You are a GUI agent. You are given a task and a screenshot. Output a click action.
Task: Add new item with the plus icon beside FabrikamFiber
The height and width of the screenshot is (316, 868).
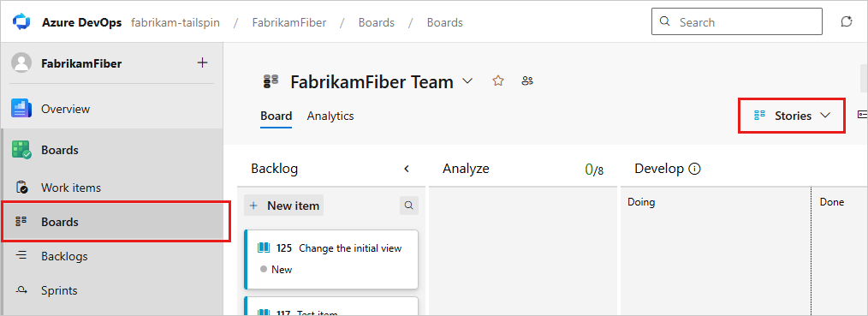203,63
